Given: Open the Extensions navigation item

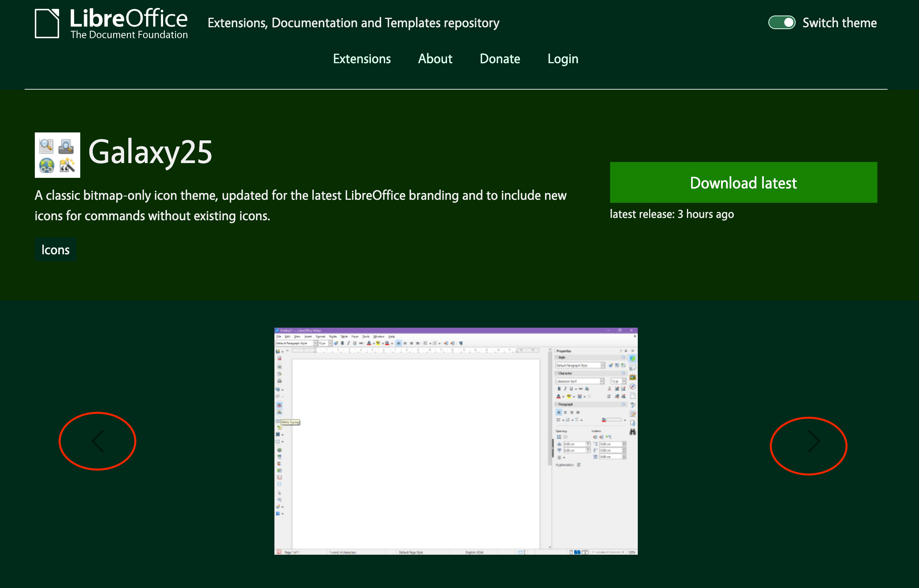Looking at the screenshot, I should point(362,59).
